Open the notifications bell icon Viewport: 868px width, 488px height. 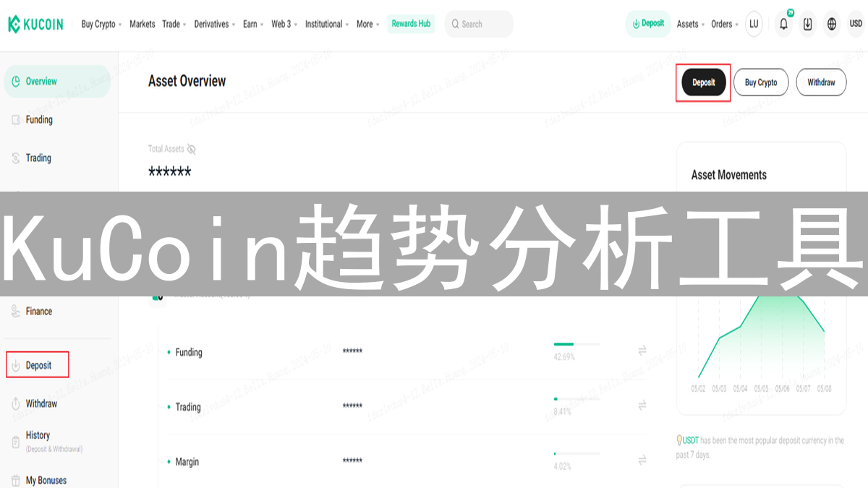(x=783, y=24)
